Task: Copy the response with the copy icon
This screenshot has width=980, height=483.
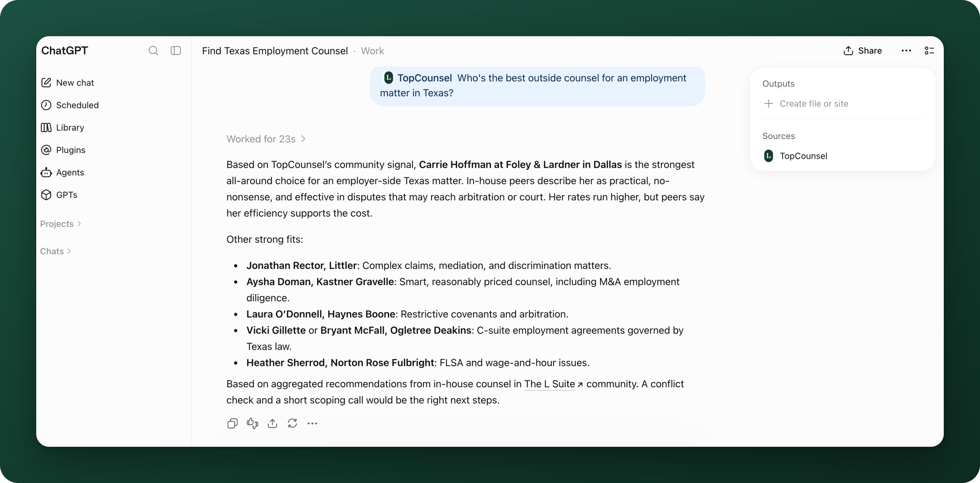Action: click(x=233, y=423)
